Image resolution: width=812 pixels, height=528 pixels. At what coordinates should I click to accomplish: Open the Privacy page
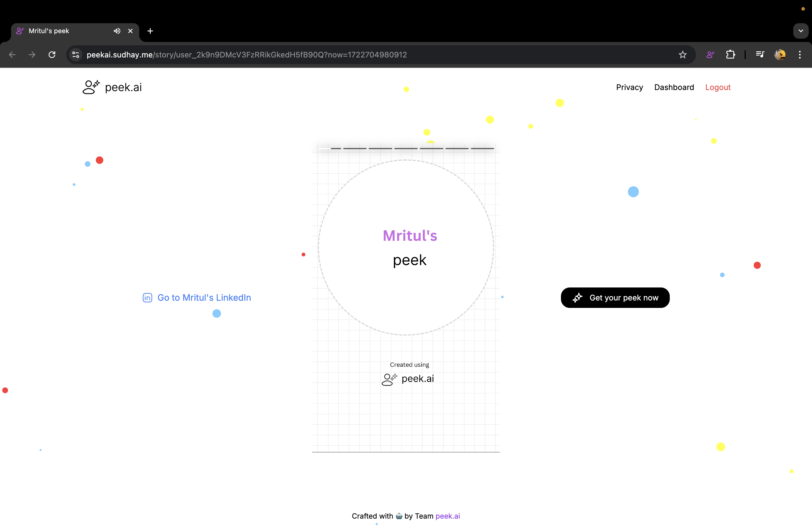pos(629,87)
